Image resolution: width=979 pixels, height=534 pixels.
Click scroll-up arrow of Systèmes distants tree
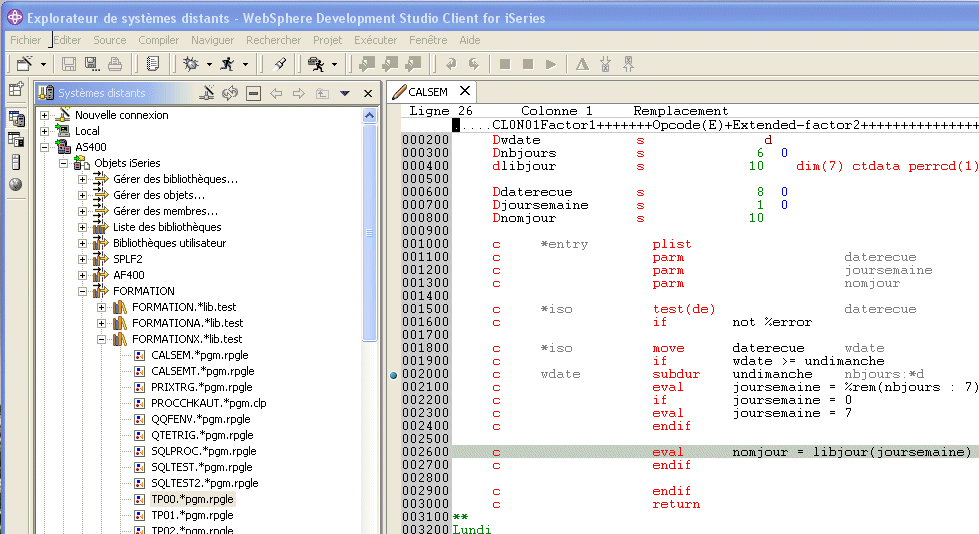coord(370,116)
